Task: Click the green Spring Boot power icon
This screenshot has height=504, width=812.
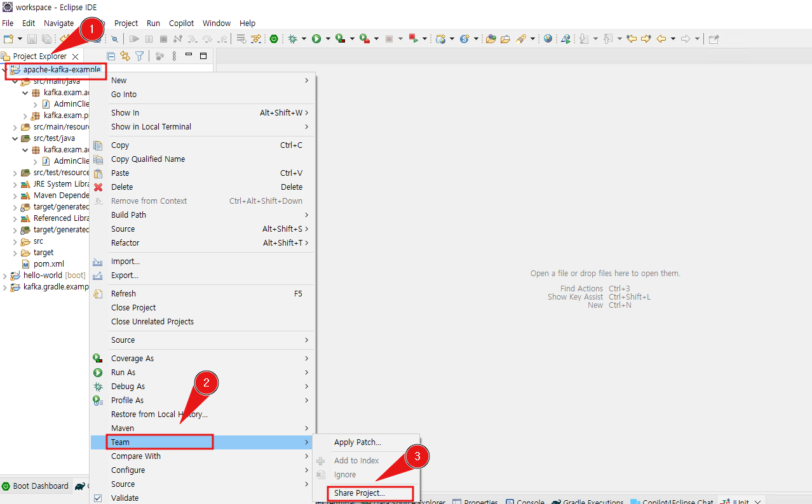Action: [x=273, y=39]
